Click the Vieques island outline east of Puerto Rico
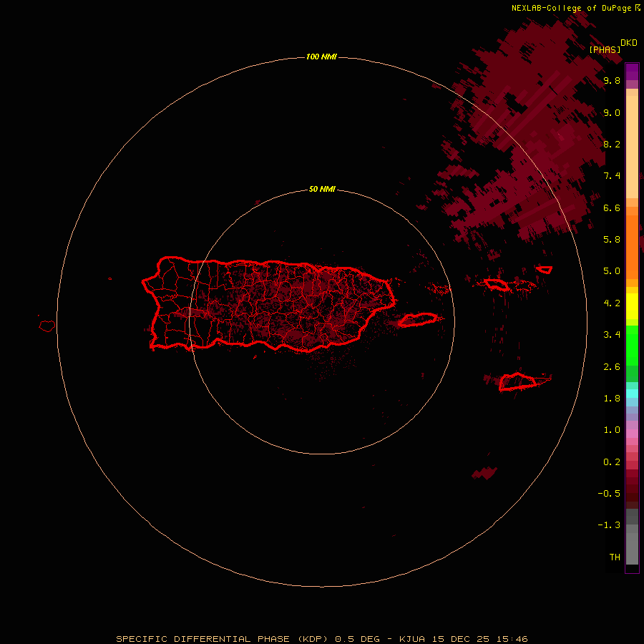This screenshot has width=644, height=644. click(418, 320)
